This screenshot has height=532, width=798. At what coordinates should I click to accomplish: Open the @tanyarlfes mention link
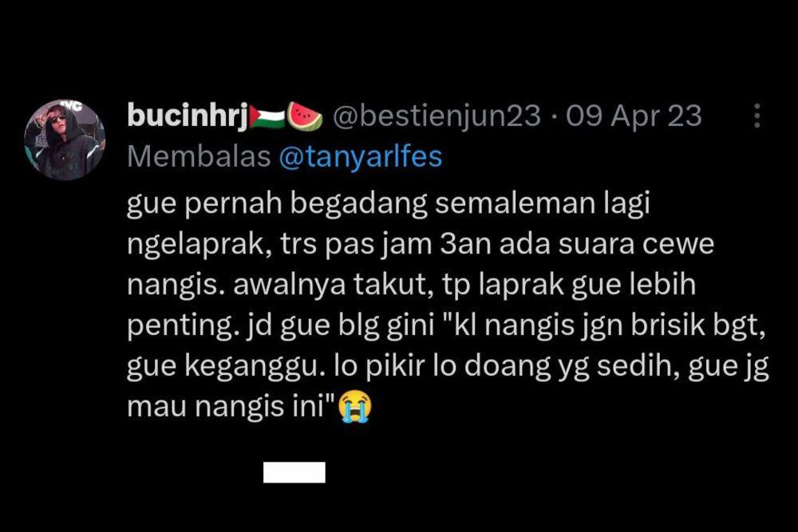(361, 156)
